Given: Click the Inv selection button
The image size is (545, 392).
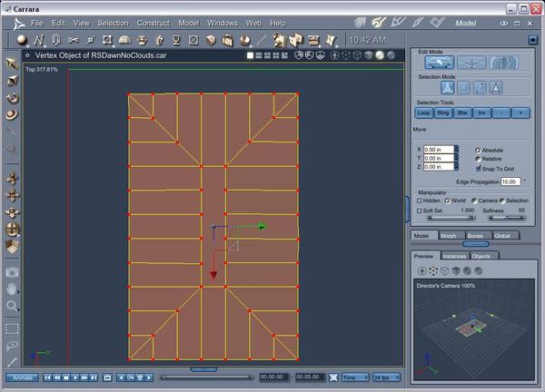Looking at the screenshot, I should pyautogui.click(x=482, y=113).
